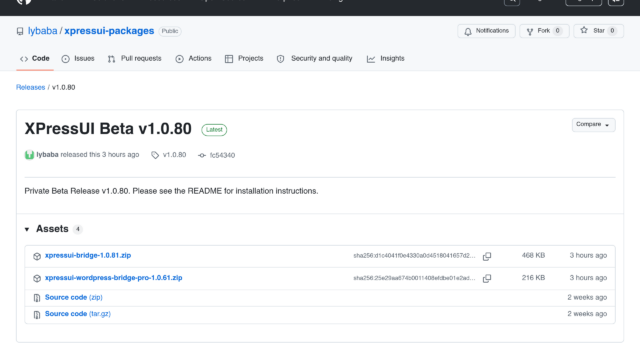Click the Fork count 0
640x360 pixels.
click(x=557, y=31)
